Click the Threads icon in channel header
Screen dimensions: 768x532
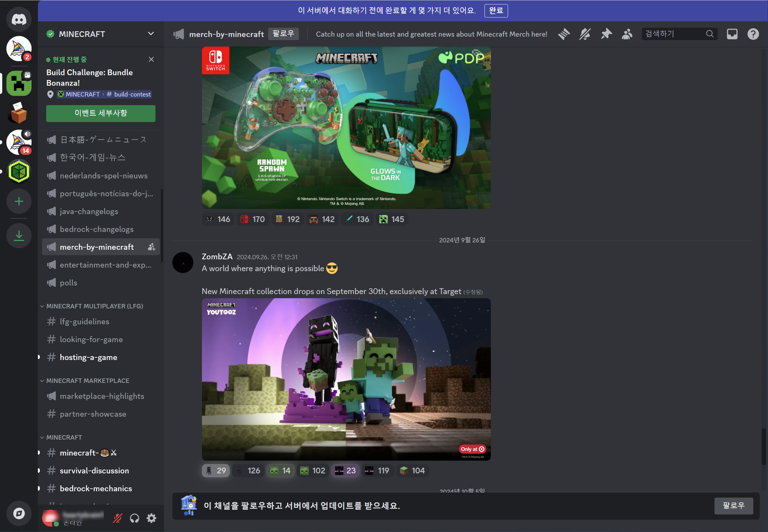(564, 34)
